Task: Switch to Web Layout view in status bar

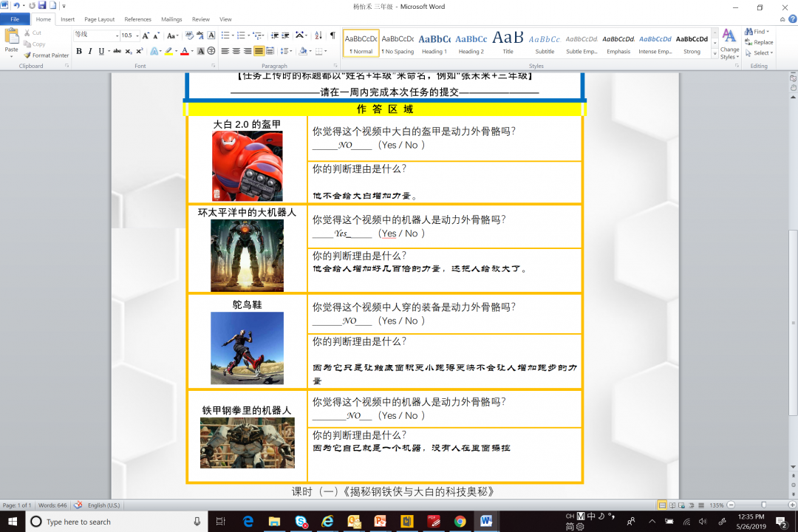Action: point(682,505)
